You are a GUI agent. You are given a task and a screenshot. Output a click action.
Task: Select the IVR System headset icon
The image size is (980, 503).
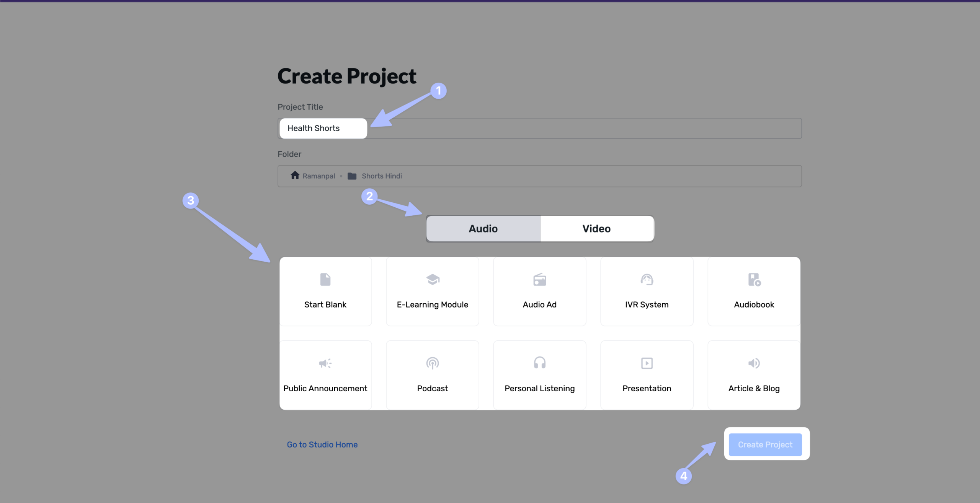pyautogui.click(x=647, y=280)
